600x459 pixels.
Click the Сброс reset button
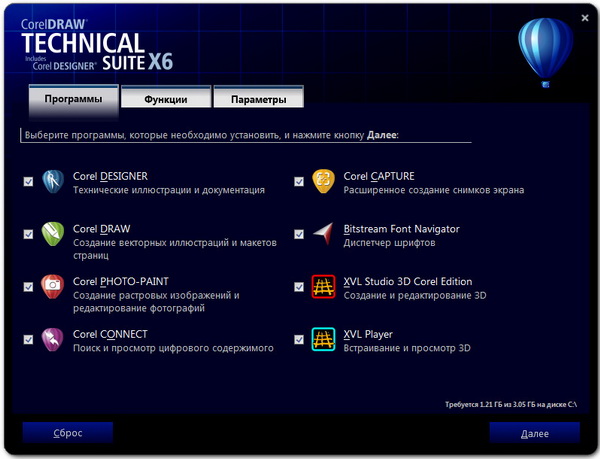point(67,433)
